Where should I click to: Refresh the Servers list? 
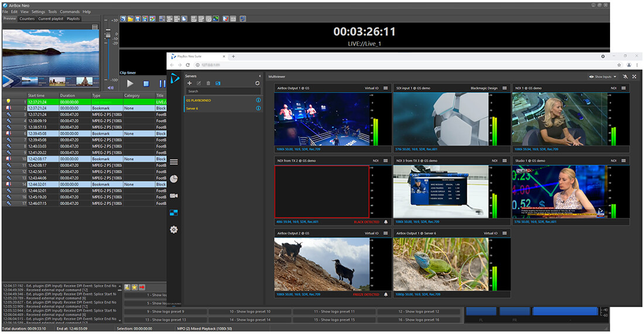click(257, 83)
